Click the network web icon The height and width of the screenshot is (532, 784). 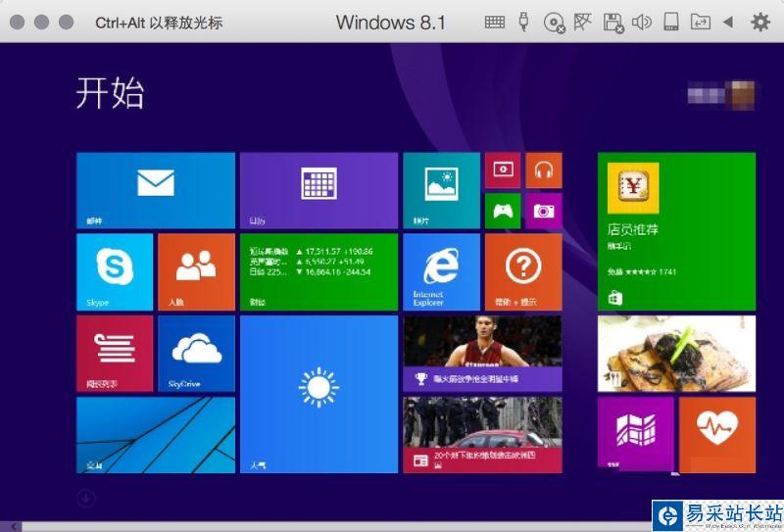[582, 22]
